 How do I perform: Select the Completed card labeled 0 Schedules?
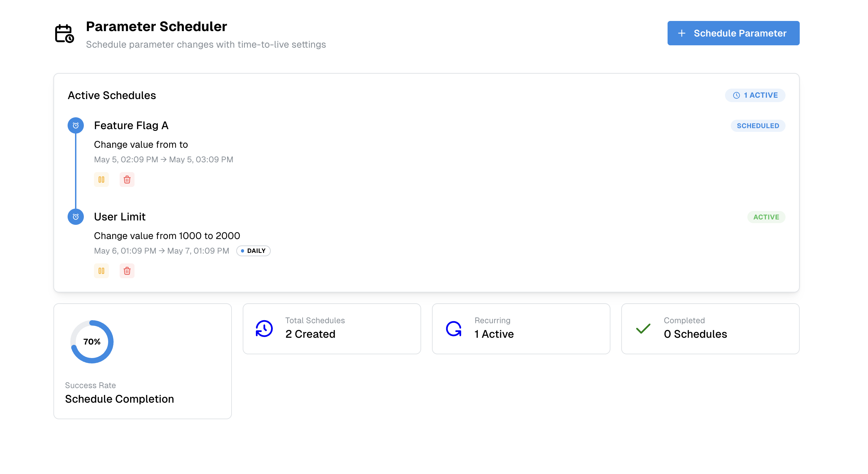[x=710, y=328]
